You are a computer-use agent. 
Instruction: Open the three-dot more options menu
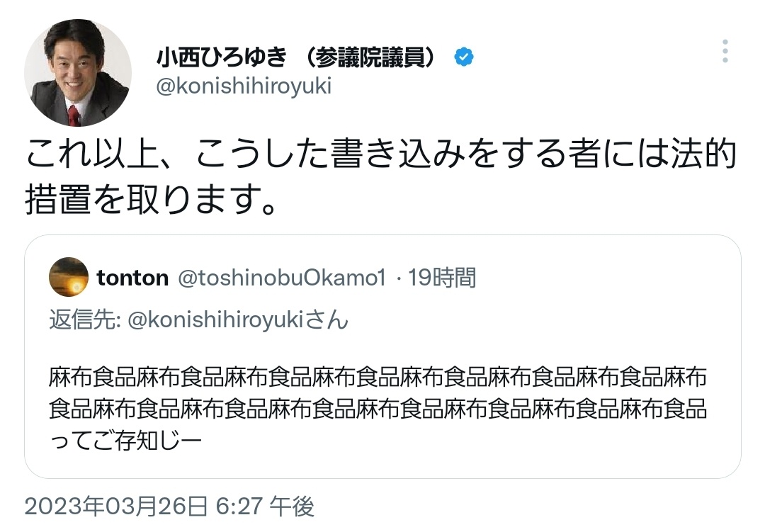click(725, 52)
